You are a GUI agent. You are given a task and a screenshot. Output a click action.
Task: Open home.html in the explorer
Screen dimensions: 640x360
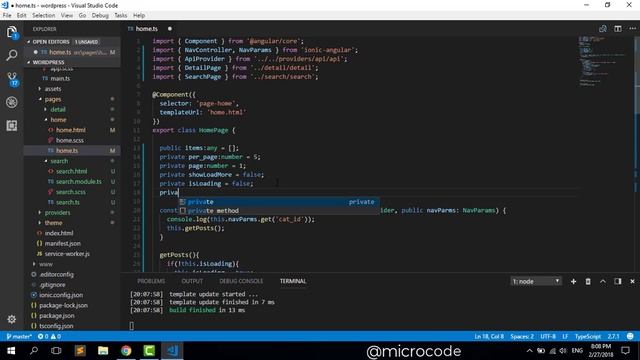pyautogui.click(x=71, y=130)
